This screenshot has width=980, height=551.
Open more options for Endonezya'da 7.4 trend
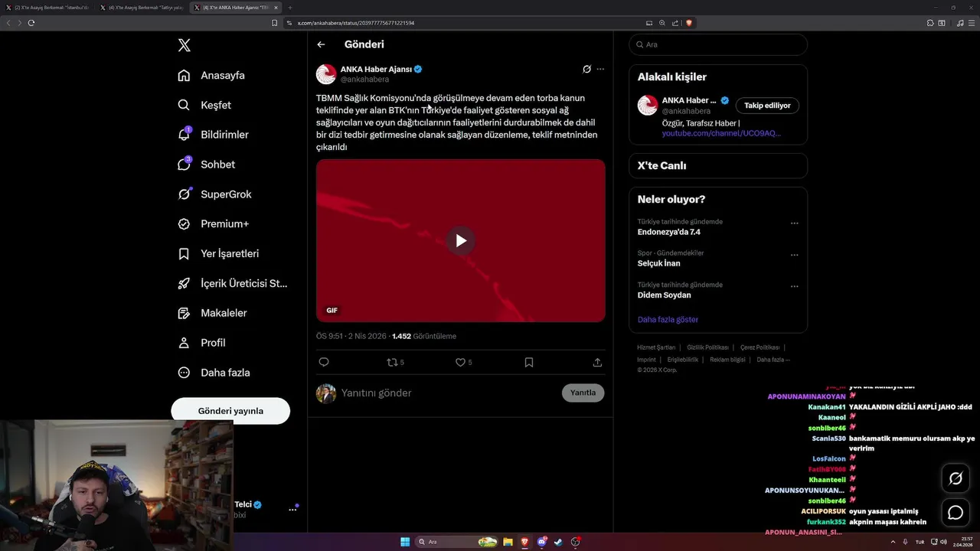[794, 223]
